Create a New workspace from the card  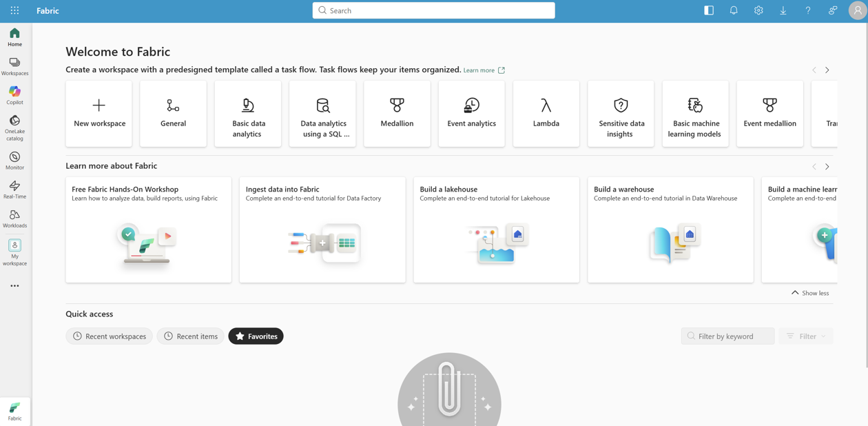coord(99,114)
